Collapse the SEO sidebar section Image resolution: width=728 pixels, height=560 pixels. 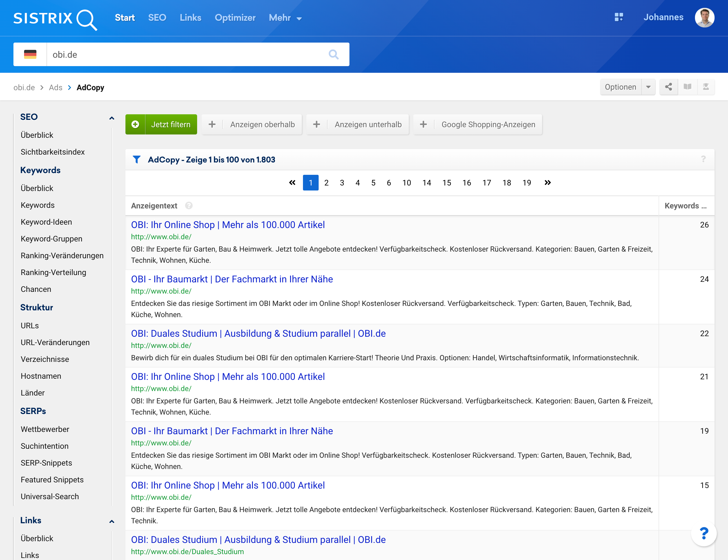pyautogui.click(x=112, y=118)
